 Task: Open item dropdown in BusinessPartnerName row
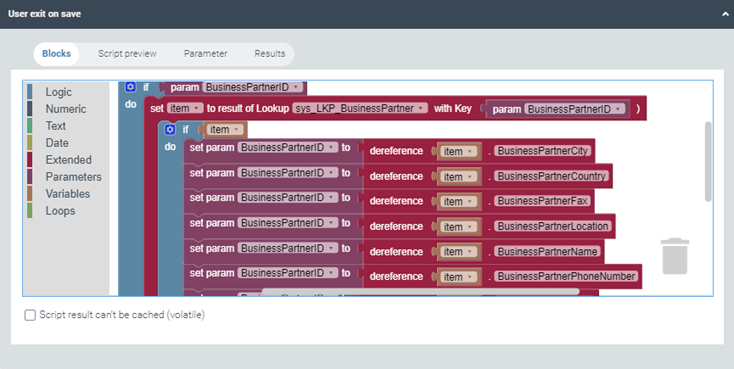tap(458, 252)
